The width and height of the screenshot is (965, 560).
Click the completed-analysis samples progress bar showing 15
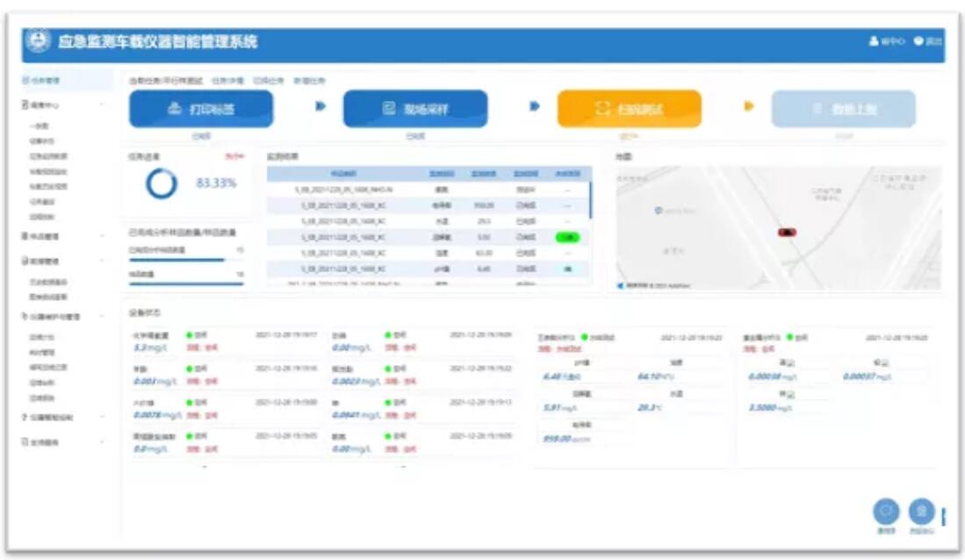click(186, 260)
